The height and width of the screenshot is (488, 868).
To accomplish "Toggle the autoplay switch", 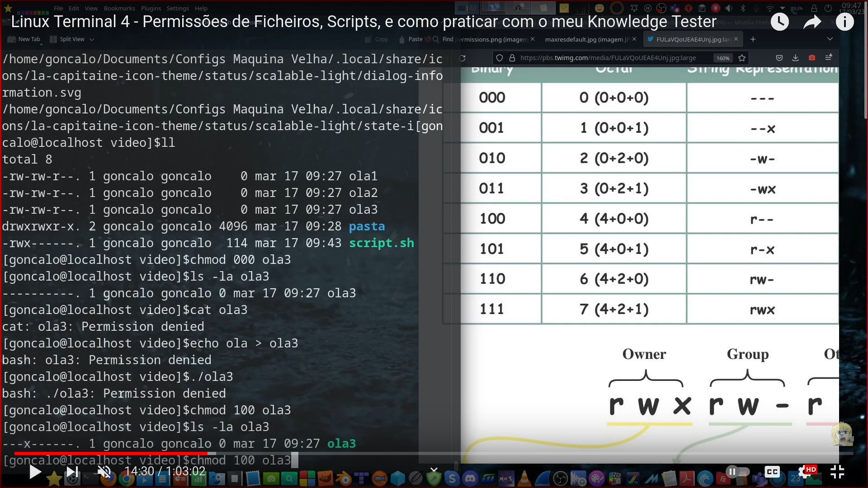I will click(737, 472).
